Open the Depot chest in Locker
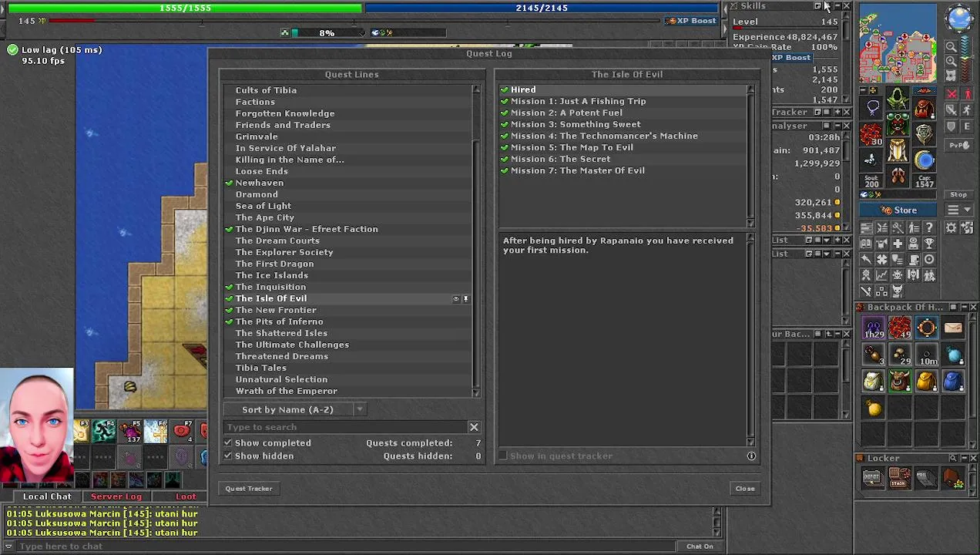 872,479
